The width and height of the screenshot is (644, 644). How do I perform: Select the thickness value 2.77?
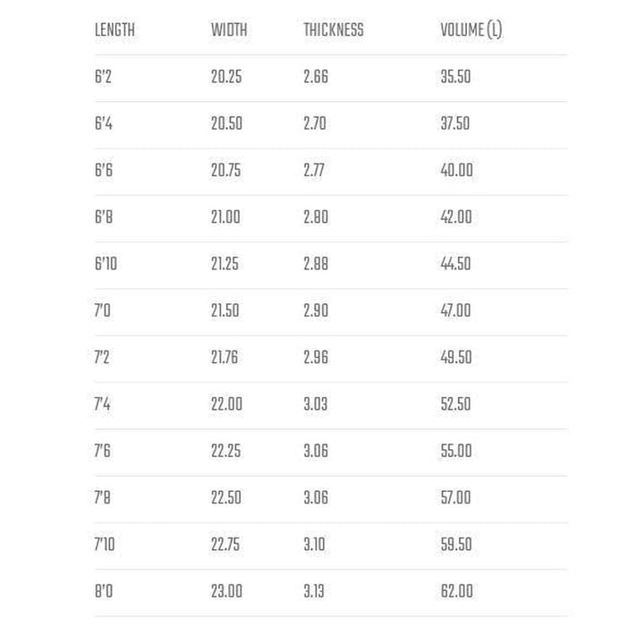315,170
